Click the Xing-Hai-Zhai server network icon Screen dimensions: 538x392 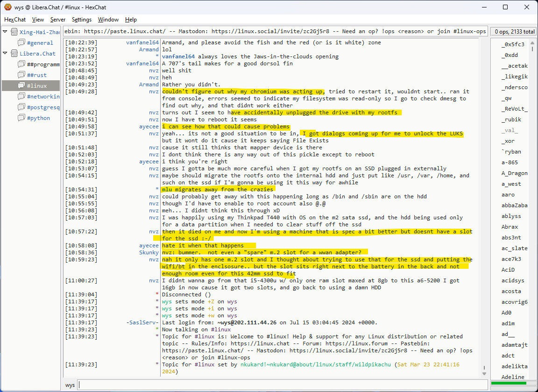14,32
